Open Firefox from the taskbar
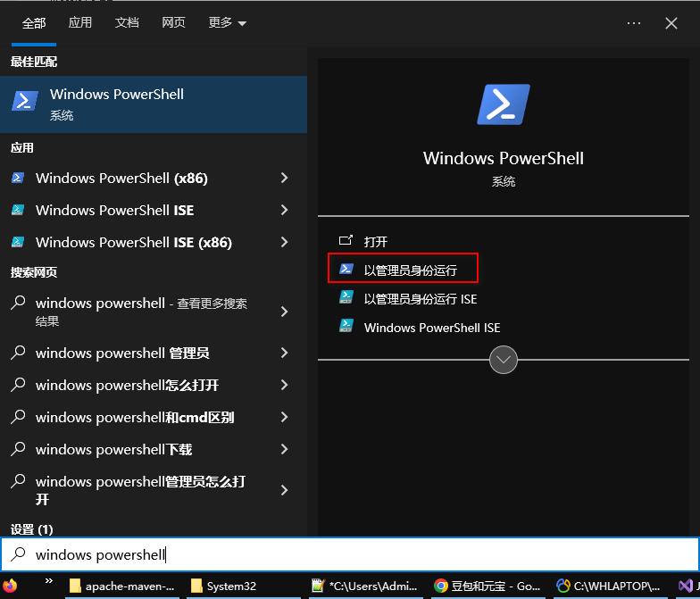This screenshot has height=599, width=700. (9, 586)
